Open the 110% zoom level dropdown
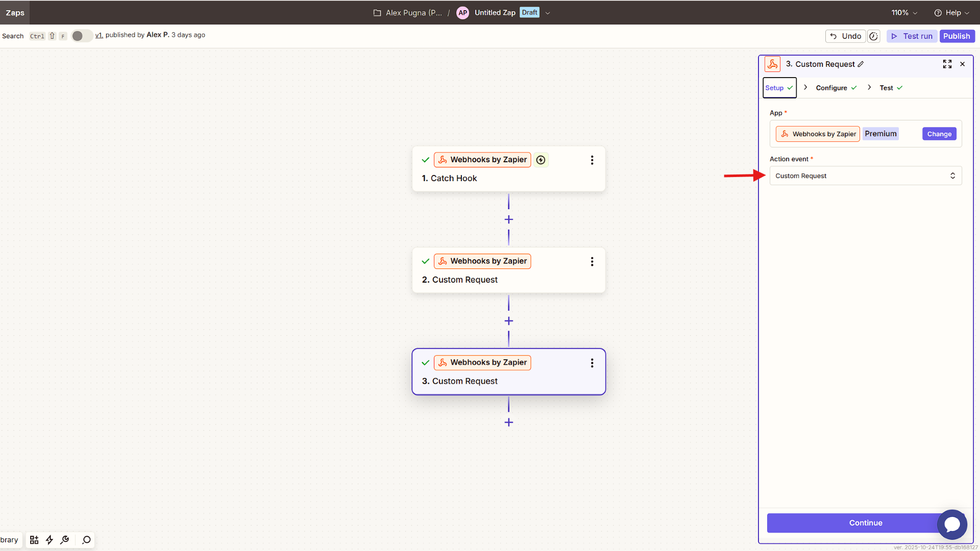This screenshot has width=980, height=551. coord(903,12)
